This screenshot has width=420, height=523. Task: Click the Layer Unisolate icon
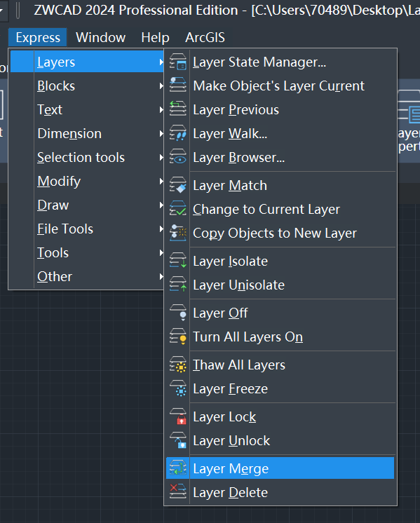(178, 285)
